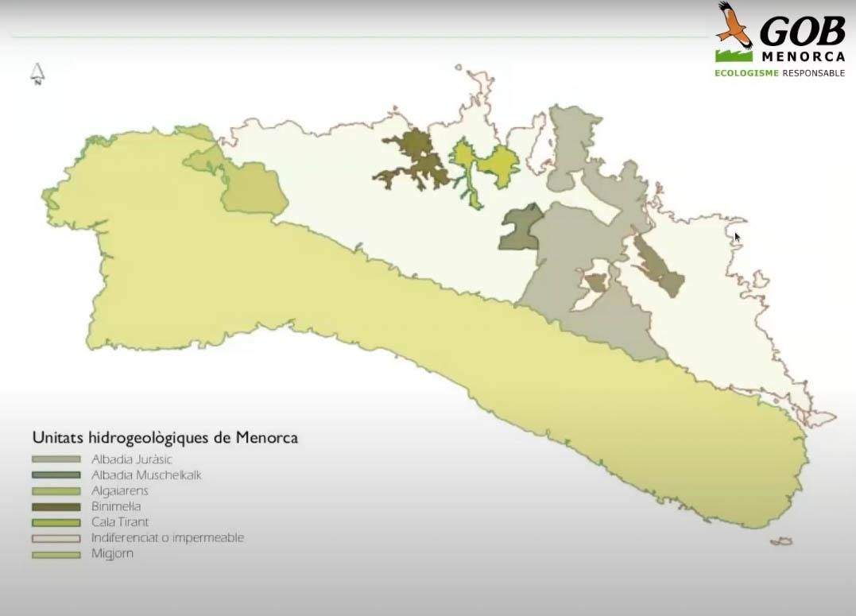Image resolution: width=856 pixels, height=616 pixels.
Task: Click the green grass icon beside MENORCA text
Action: [734, 56]
